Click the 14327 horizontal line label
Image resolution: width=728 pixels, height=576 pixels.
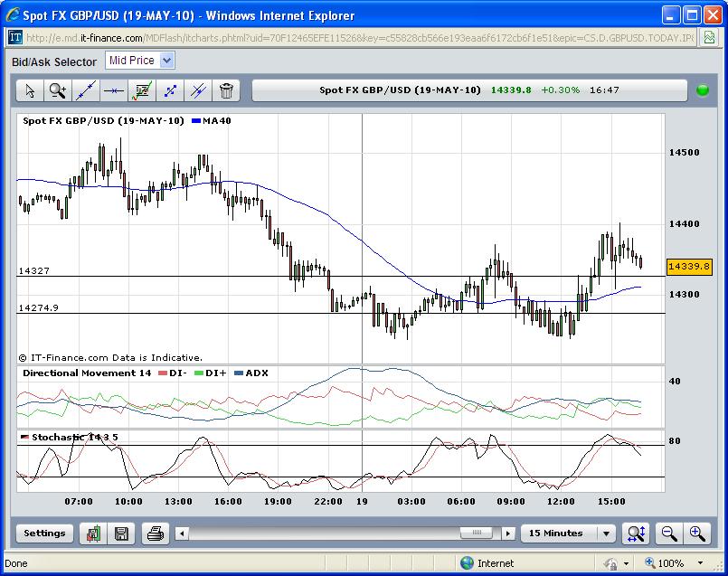33,270
